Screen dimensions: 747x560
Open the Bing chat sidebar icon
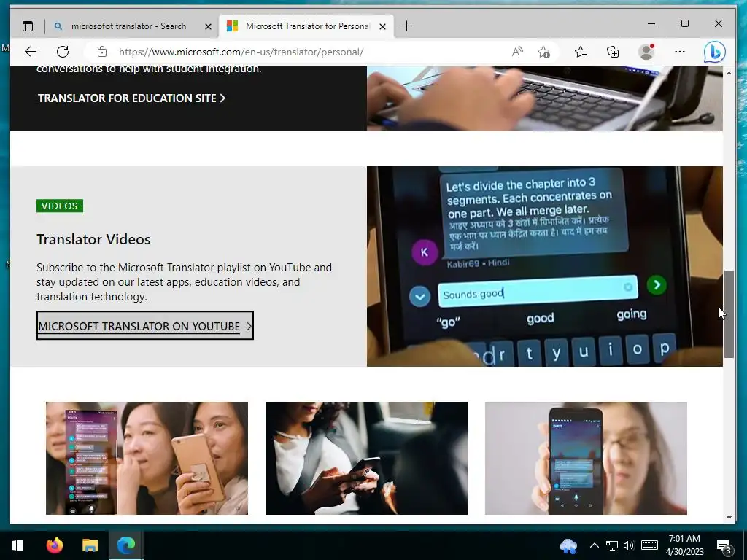pos(715,52)
